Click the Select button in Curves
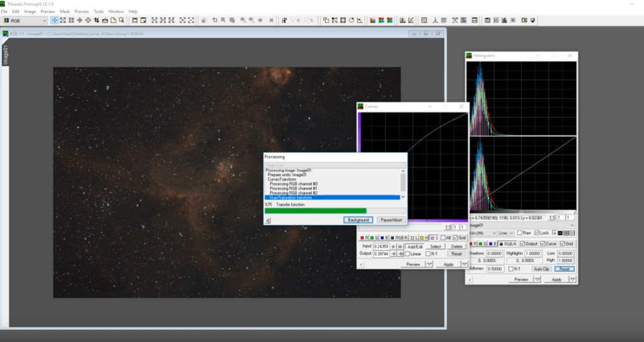The width and height of the screenshot is (644, 342). (x=435, y=246)
